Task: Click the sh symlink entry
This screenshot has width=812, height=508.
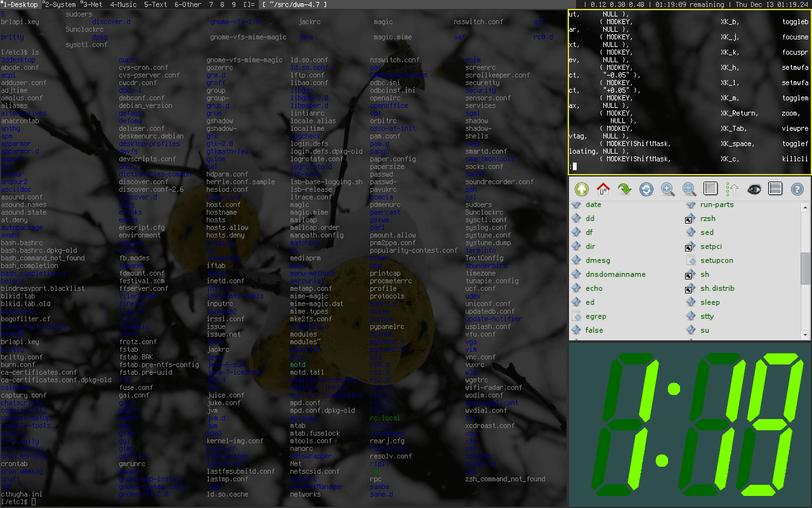Action: 704,274
